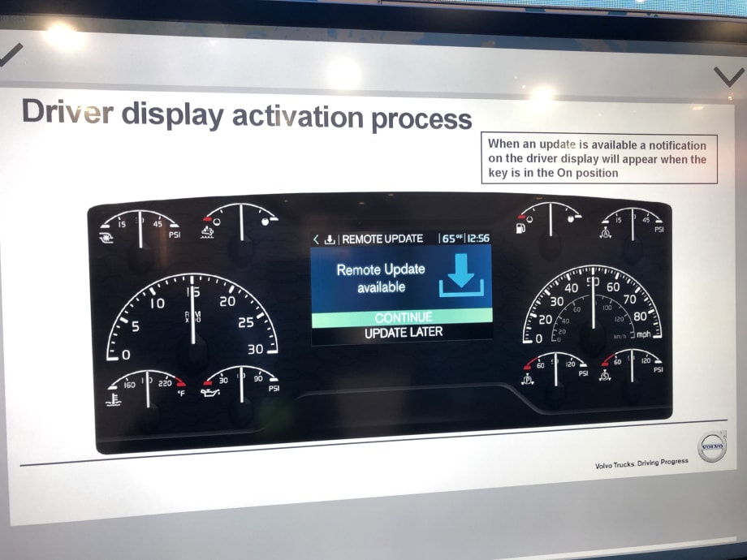Click the turbo boost pressure icon

[x=105, y=237]
